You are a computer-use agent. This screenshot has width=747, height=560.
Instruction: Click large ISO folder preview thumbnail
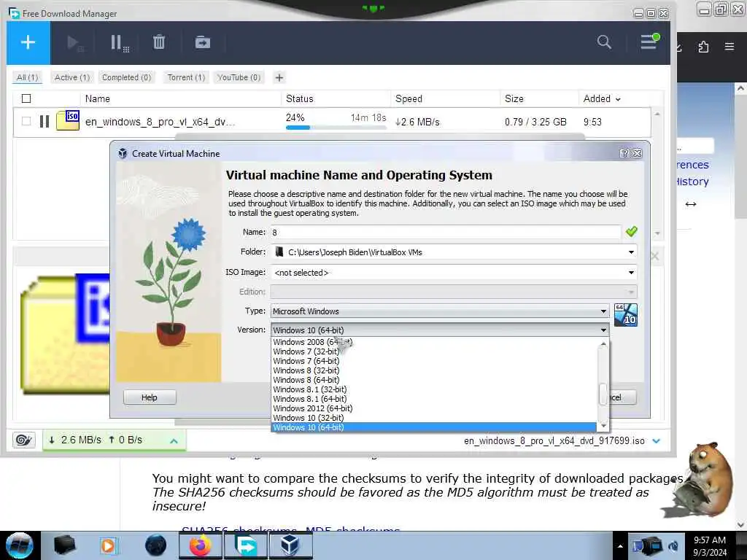[x=65, y=333]
